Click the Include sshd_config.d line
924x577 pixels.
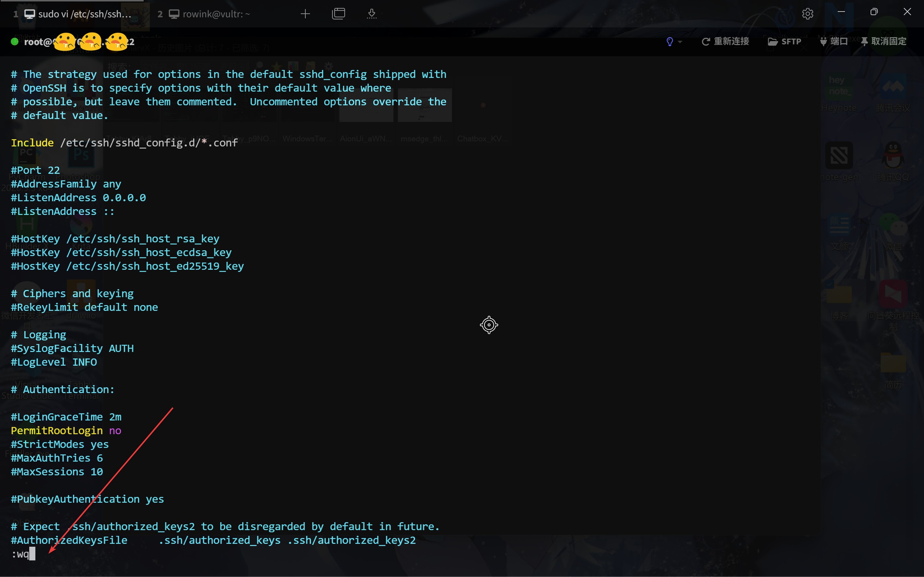pos(124,143)
